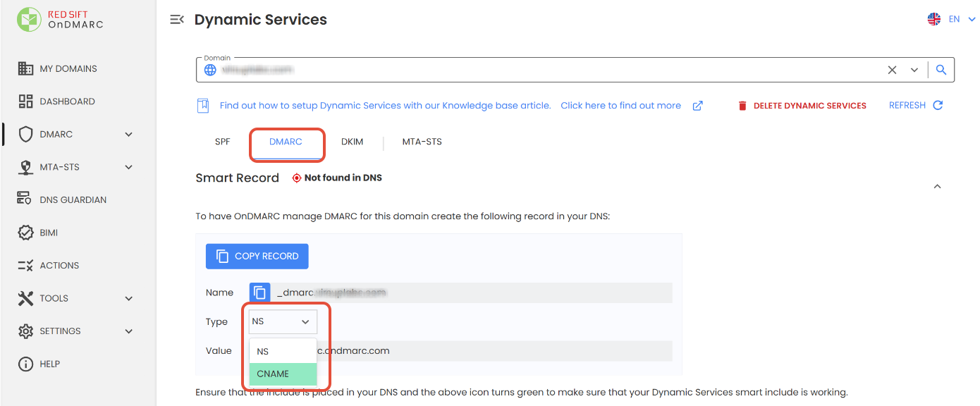Click the Copy Record button

point(257,256)
